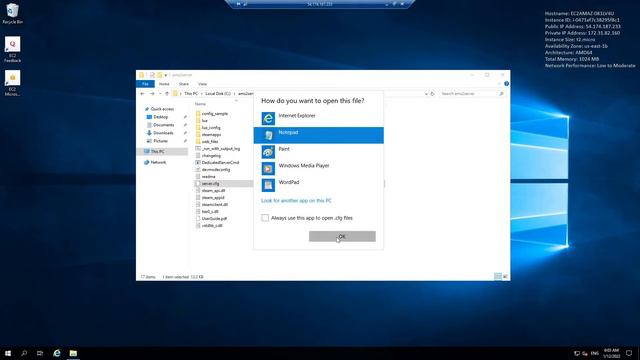Open Downloads in the navigation pane
The height and width of the screenshot is (360, 640).
pos(163,133)
